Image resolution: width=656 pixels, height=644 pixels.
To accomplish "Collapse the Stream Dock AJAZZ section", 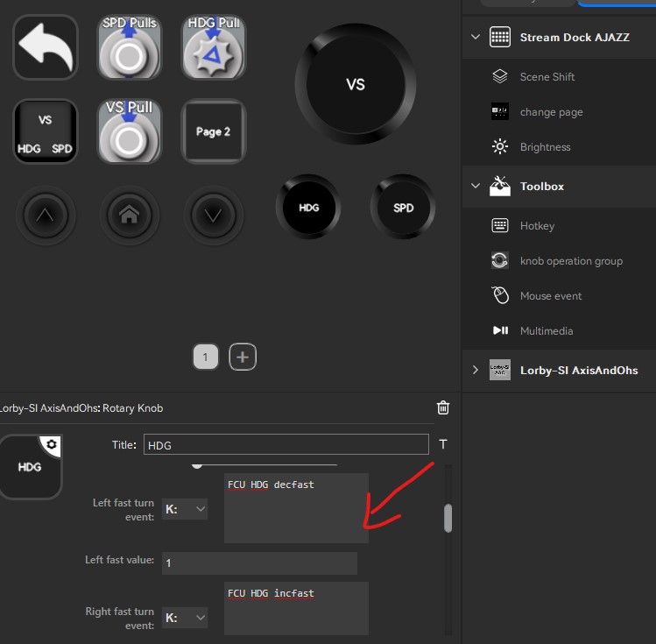I will 476,37.
